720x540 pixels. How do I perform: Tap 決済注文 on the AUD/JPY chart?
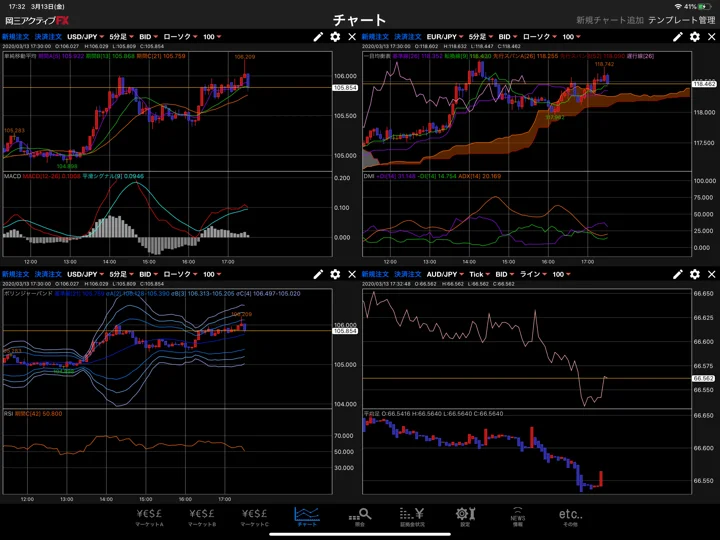407,274
